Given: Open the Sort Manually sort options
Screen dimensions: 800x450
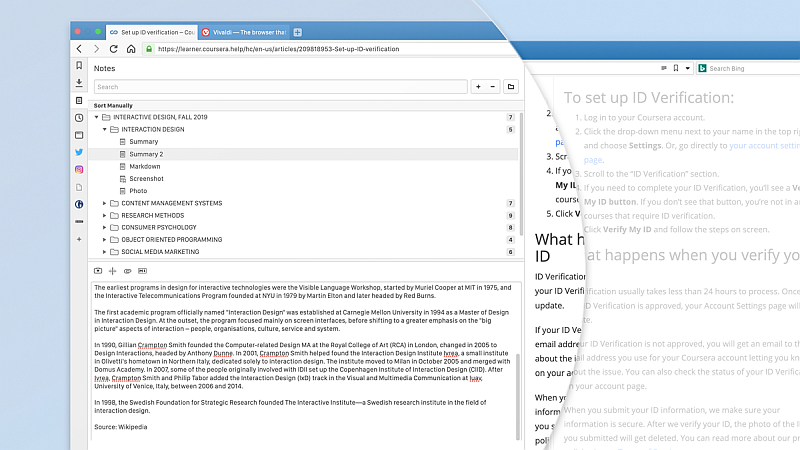Looking at the screenshot, I should [x=113, y=106].
